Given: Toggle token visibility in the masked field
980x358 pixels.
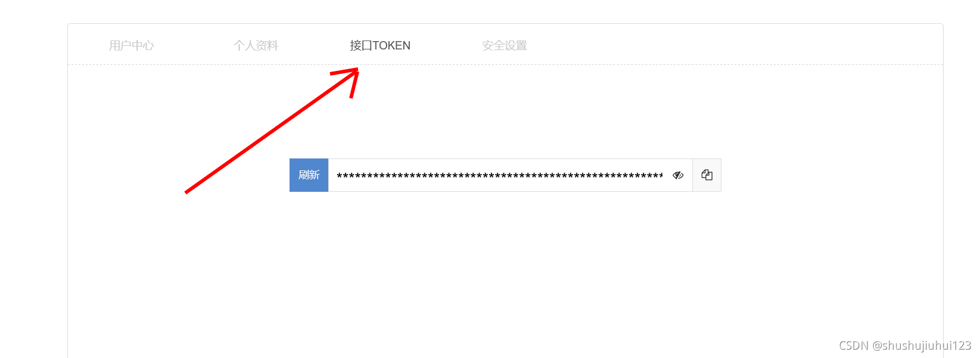Looking at the screenshot, I should tap(678, 175).
